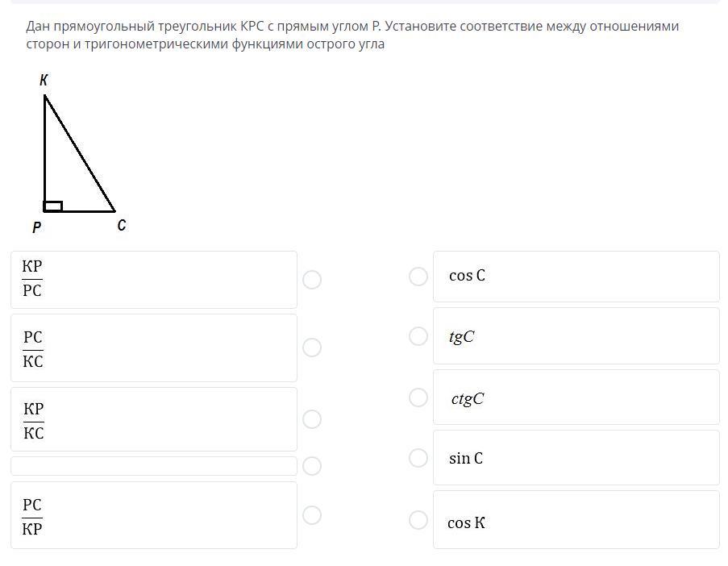Select radio button beside tgC
Viewport: 728px width, 566px height.
point(418,336)
